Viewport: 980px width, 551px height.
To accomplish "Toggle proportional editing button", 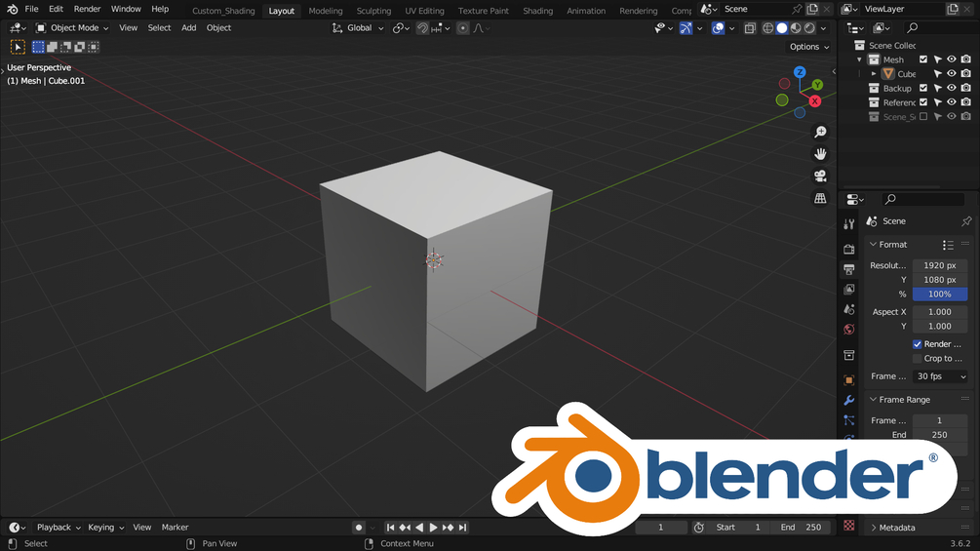I will tap(462, 28).
